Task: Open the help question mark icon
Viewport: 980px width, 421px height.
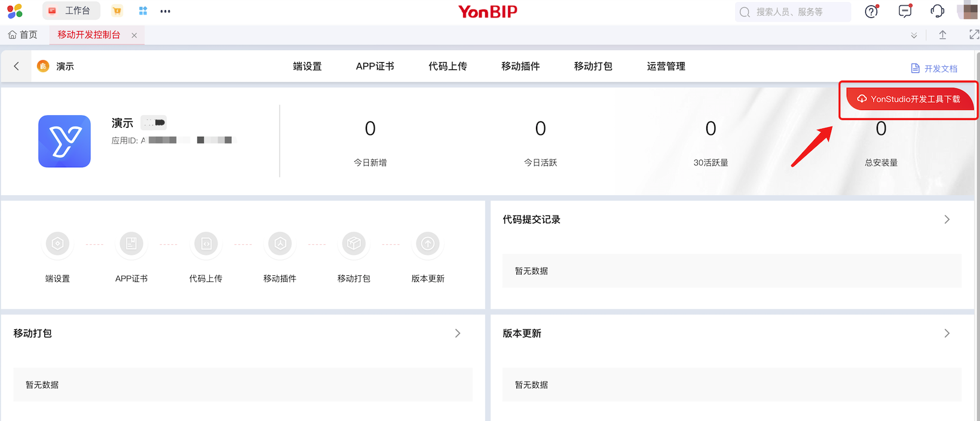Action: [x=872, y=11]
